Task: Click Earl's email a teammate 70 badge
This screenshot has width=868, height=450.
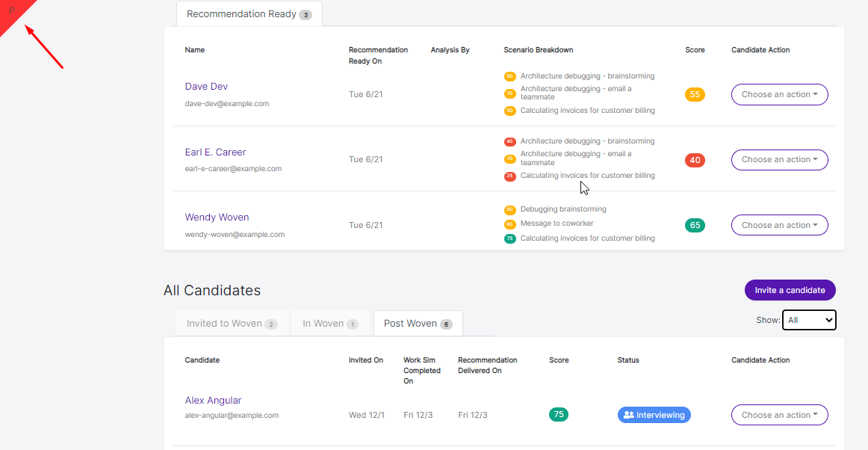Action: 510,158
